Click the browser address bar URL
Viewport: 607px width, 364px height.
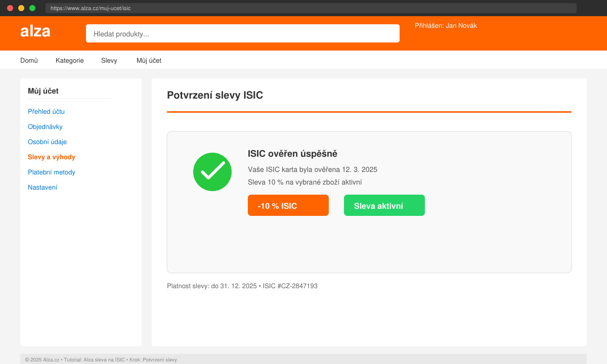[x=311, y=8]
